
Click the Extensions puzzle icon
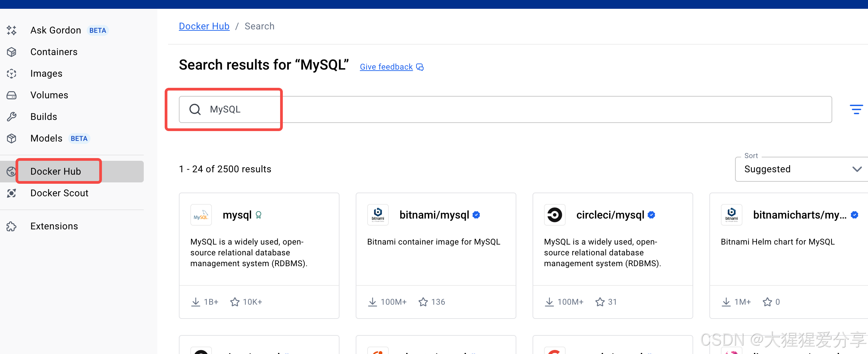11,226
